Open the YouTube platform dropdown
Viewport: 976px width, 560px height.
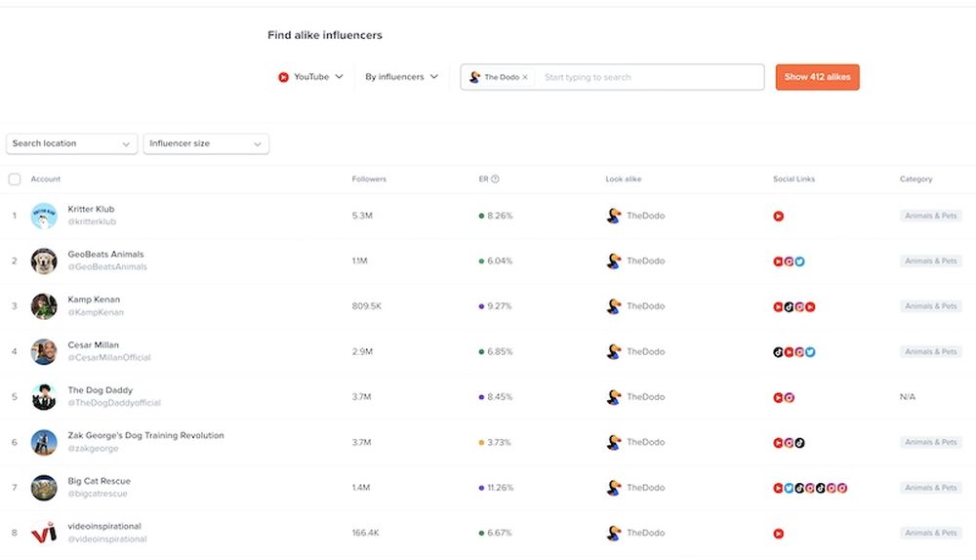(310, 77)
